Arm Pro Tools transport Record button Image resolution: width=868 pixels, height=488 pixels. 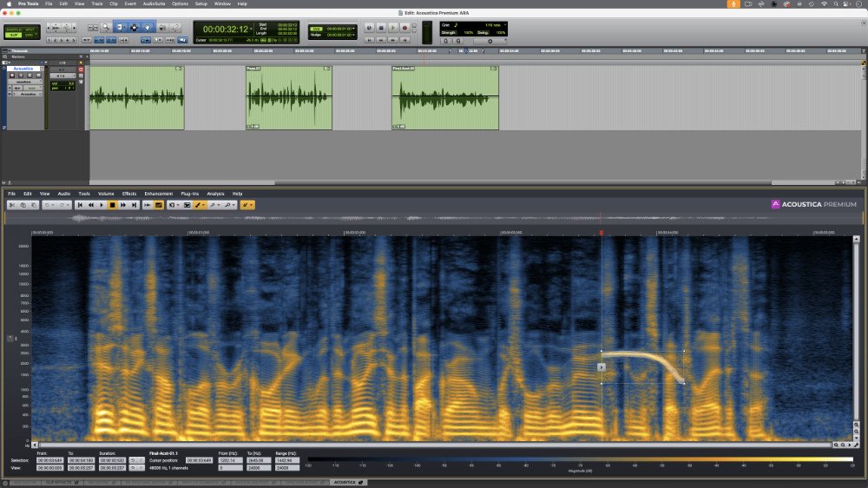(404, 28)
